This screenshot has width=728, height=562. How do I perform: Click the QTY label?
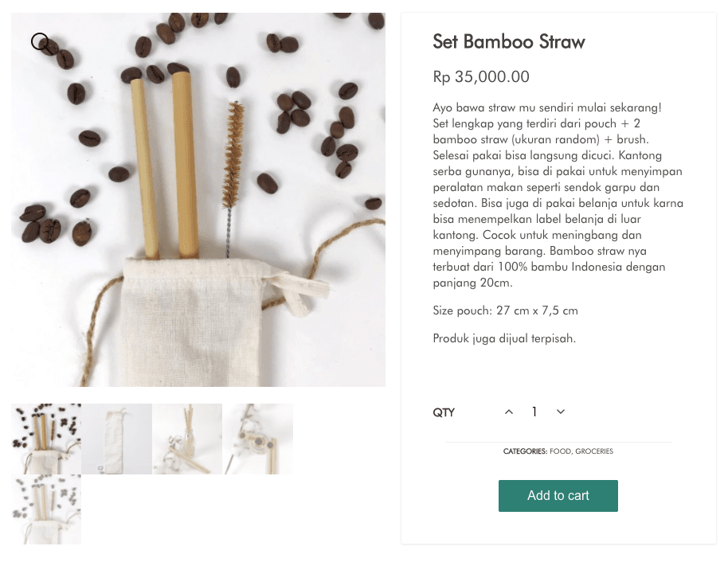click(x=444, y=412)
